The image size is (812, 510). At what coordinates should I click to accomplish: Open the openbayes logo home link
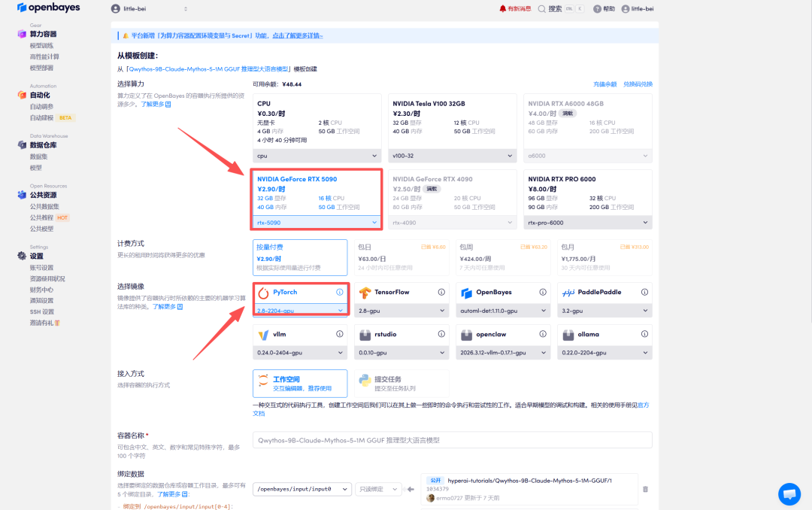[x=48, y=8]
